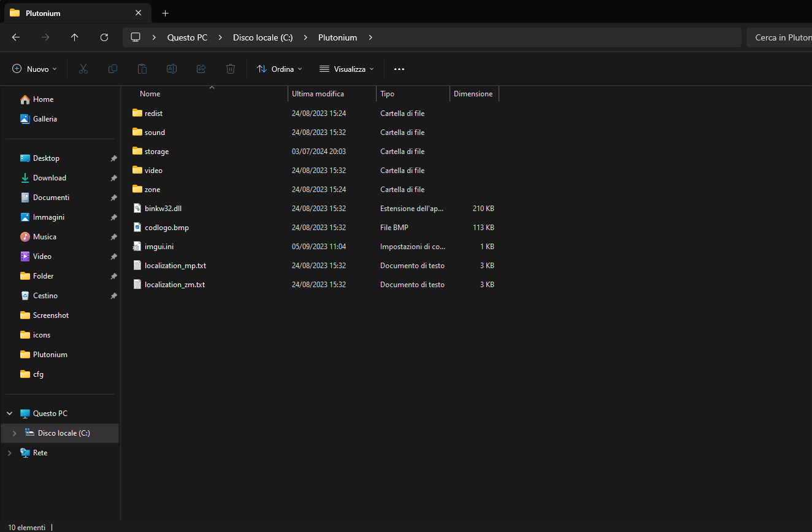Open a new tab with plus button
812x532 pixels.
pos(165,13)
